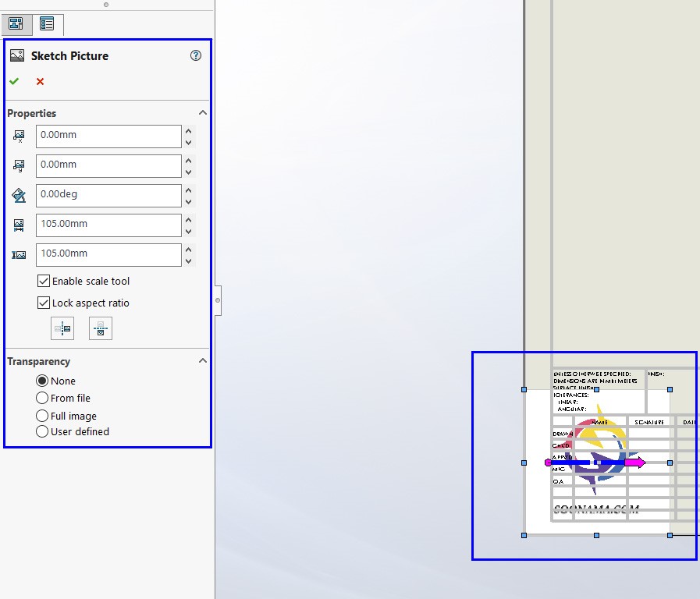Viewport: 700px width, 599px height.
Task: Grab the picture's top-left resize handle
Action: point(524,389)
